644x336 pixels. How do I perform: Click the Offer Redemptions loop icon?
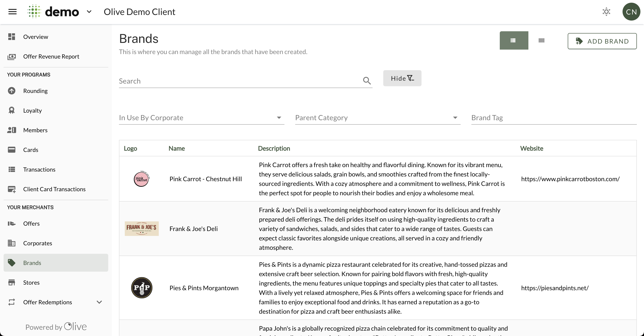pyautogui.click(x=11, y=302)
